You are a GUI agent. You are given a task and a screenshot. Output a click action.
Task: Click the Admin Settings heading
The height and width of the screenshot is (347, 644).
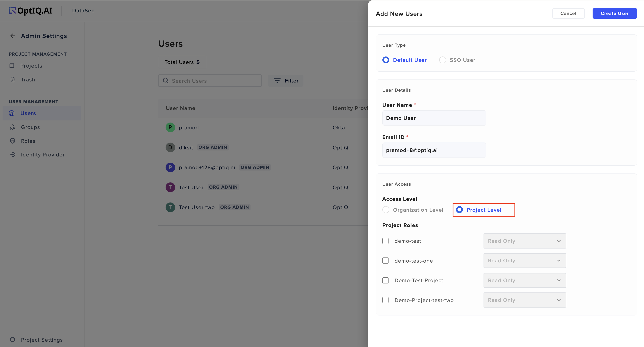(44, 36)
